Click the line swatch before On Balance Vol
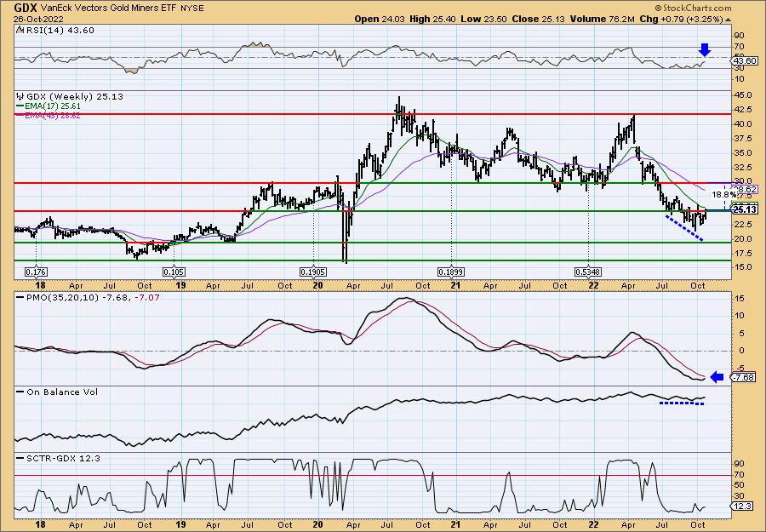766x532 pixels. tap(20, 392)
